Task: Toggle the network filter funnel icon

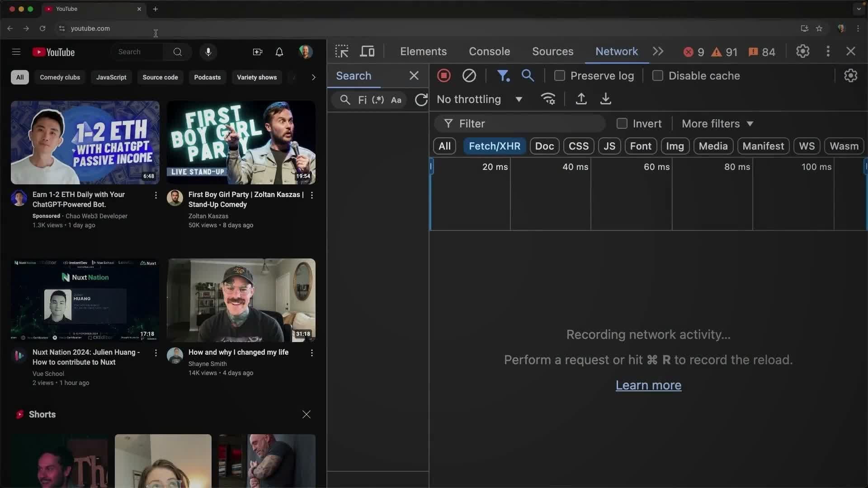Action: pyautogui.click(x=503, y=76)
